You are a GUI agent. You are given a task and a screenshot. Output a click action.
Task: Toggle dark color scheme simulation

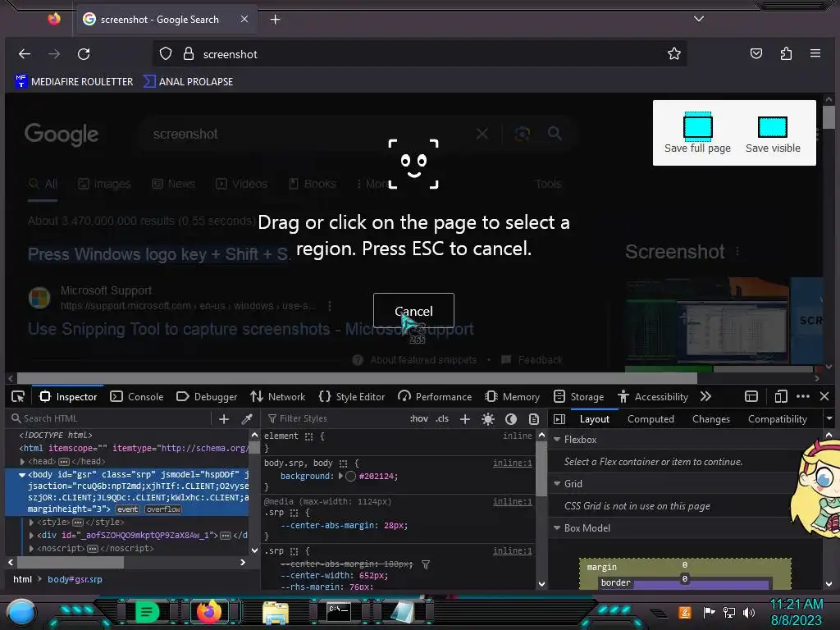pos(510,419)
